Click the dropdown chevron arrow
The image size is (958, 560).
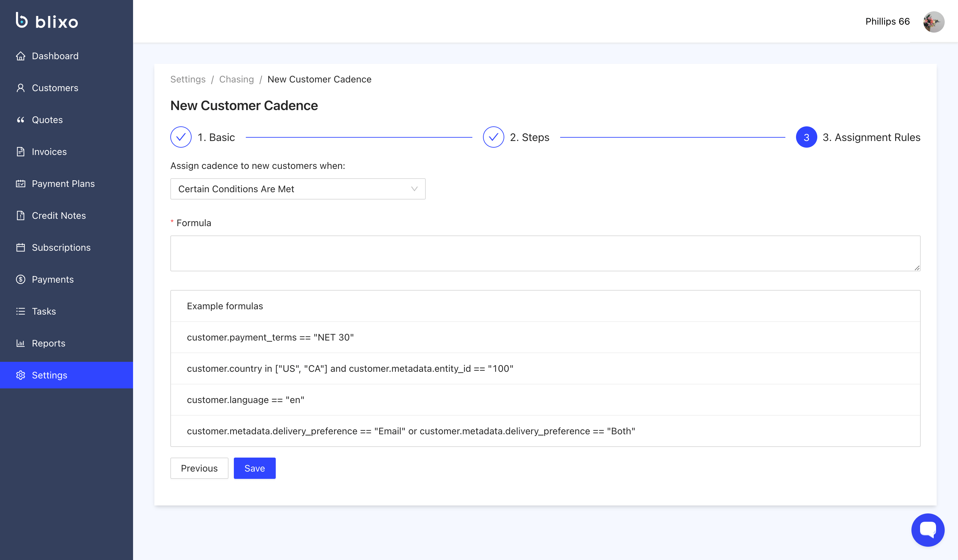(x=414, y=189)
